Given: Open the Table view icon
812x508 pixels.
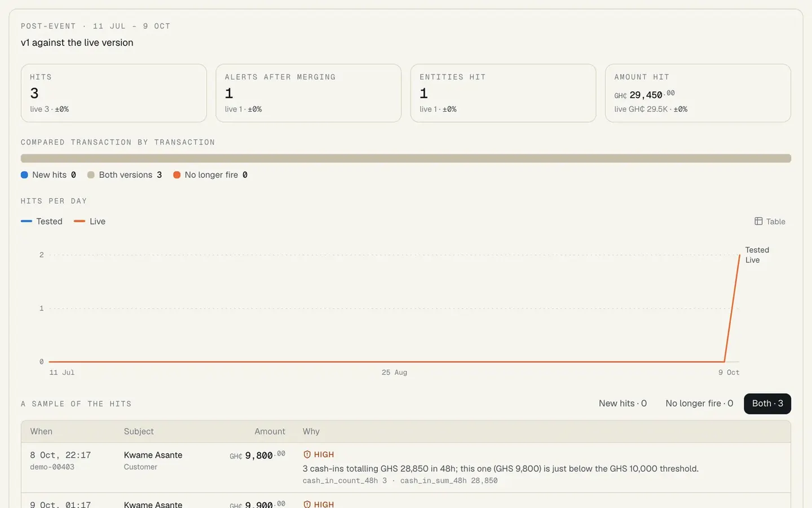Looking at the screenshot, I should pos(758,221).
